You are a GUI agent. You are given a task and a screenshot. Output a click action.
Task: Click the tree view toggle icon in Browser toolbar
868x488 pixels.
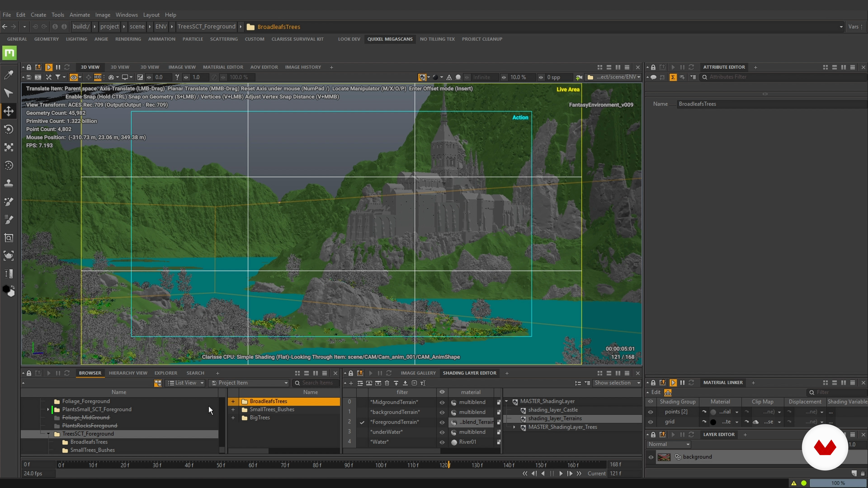click(158, 383)
